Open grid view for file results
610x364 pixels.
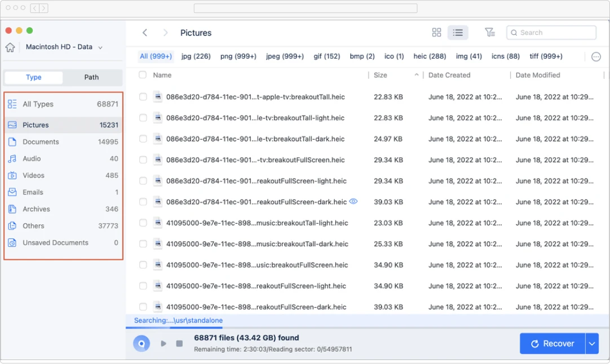point(436,32)
